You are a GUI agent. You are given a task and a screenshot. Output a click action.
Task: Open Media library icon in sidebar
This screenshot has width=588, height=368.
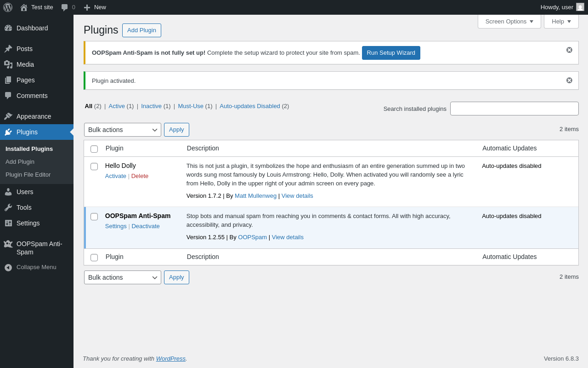click(x=8, y=64)
